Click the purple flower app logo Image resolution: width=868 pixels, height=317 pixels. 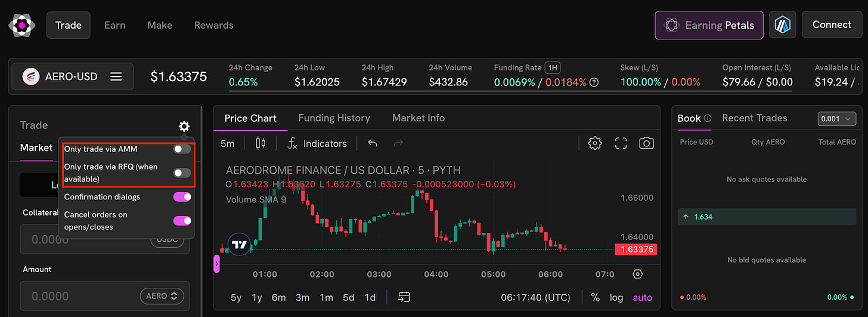tap(22, 25)
